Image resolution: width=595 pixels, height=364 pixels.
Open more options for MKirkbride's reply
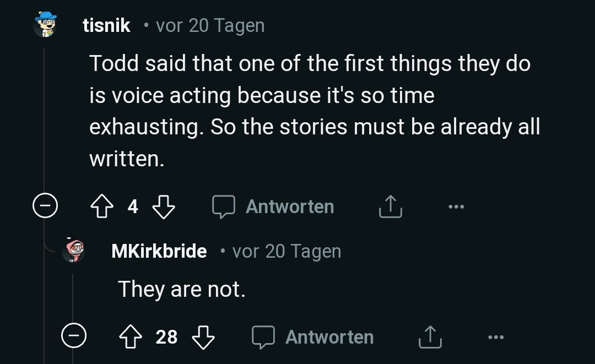(x=495, y=337)
